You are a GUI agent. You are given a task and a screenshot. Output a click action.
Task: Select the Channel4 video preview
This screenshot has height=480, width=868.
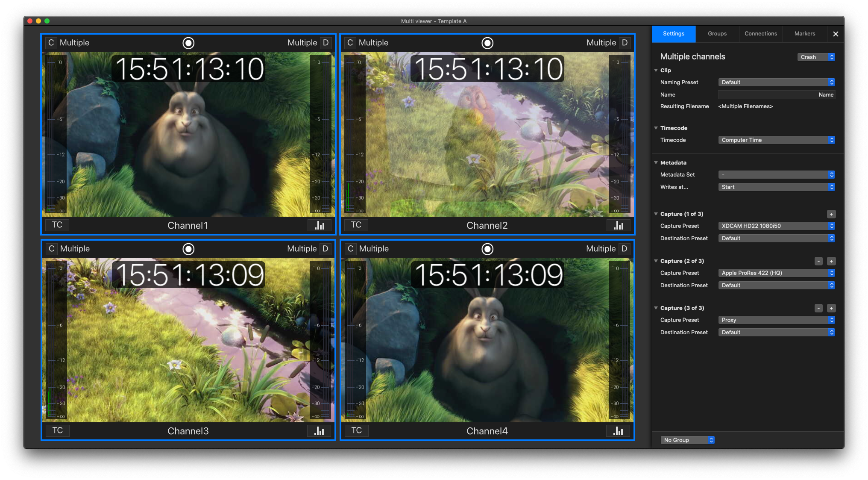point(487,340)
